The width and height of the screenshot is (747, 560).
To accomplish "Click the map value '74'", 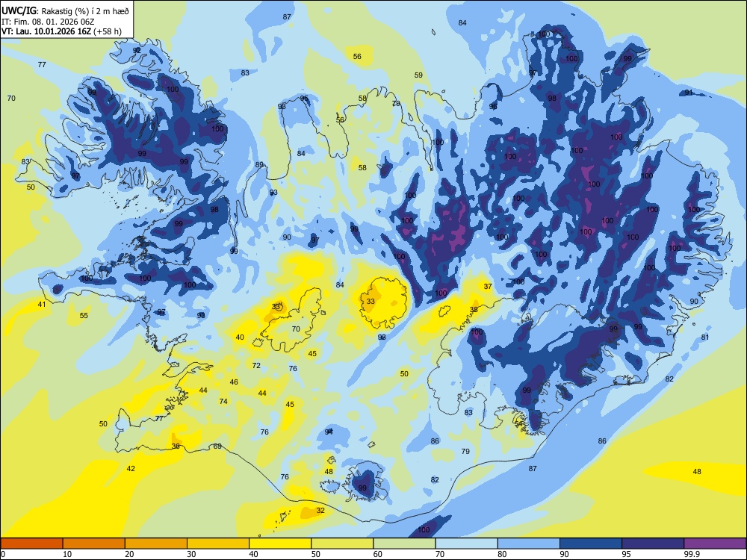I will coord(223,402).
